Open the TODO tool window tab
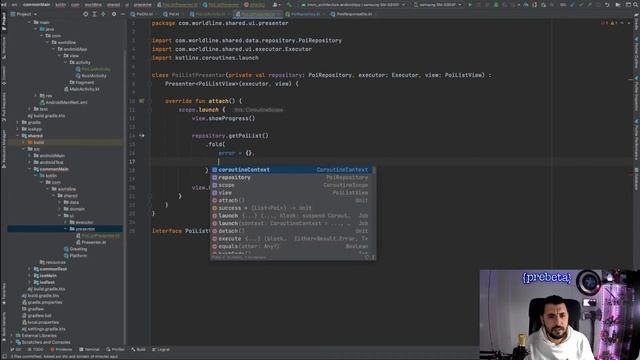The image size is (640, 360). (x=35, y=349)
